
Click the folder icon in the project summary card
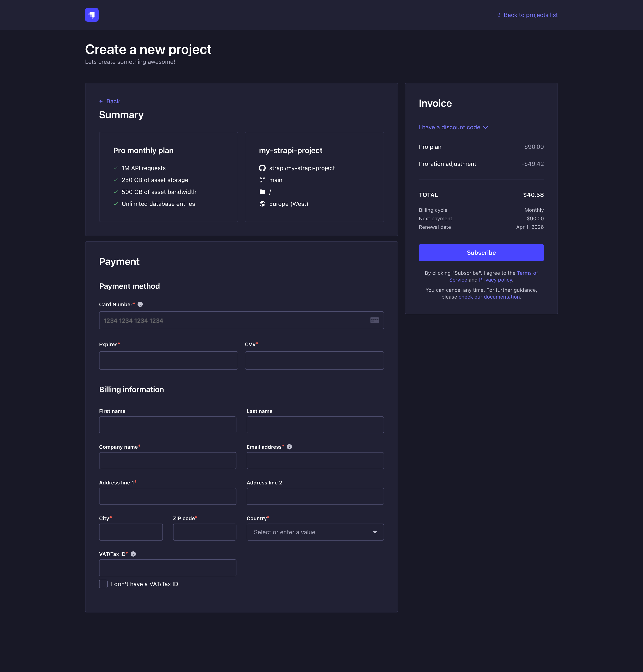point(263,192)
